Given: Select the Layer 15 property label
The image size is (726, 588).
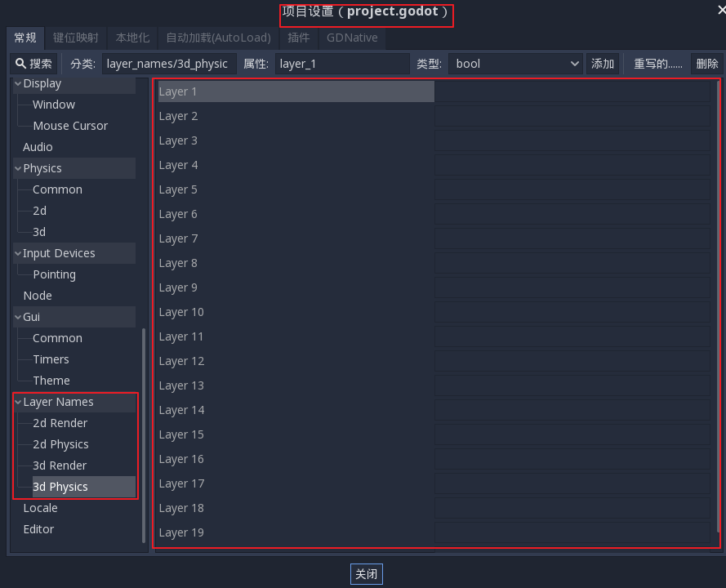Looking at the screenshot, I should pyautogui.click(x=181, y=434).
